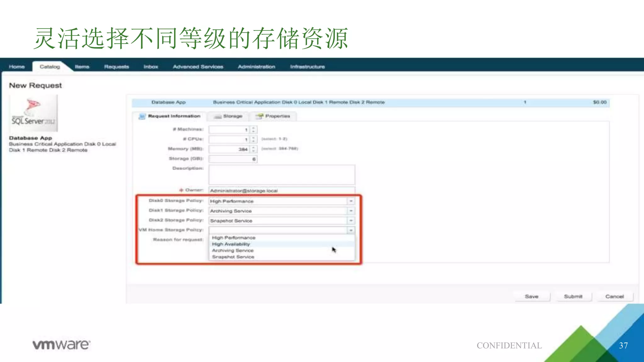644x362 pixels.
Task: Open the Advanced Services tab
Action: (x=198, y=67)
